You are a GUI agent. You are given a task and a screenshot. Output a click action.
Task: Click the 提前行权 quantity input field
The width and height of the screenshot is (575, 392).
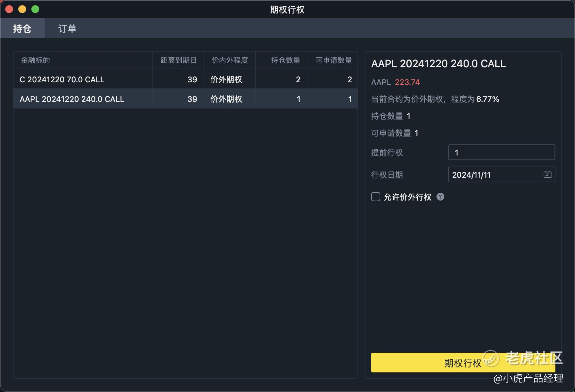click(501, 153)
